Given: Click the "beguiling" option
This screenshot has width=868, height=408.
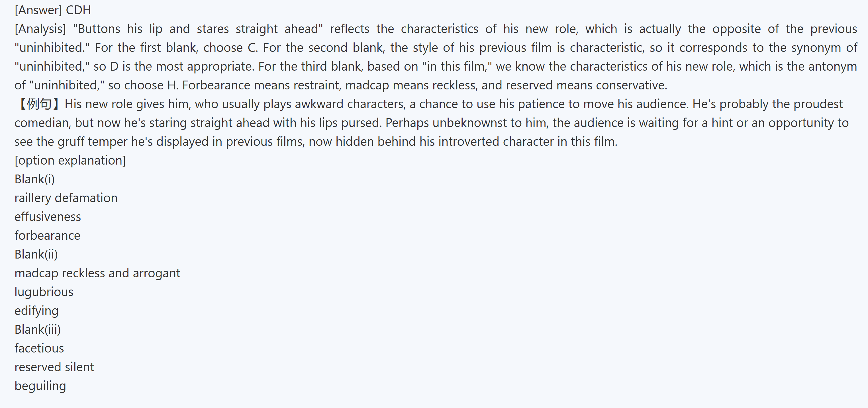Looking at the screenshot, I should coord(40,386).
